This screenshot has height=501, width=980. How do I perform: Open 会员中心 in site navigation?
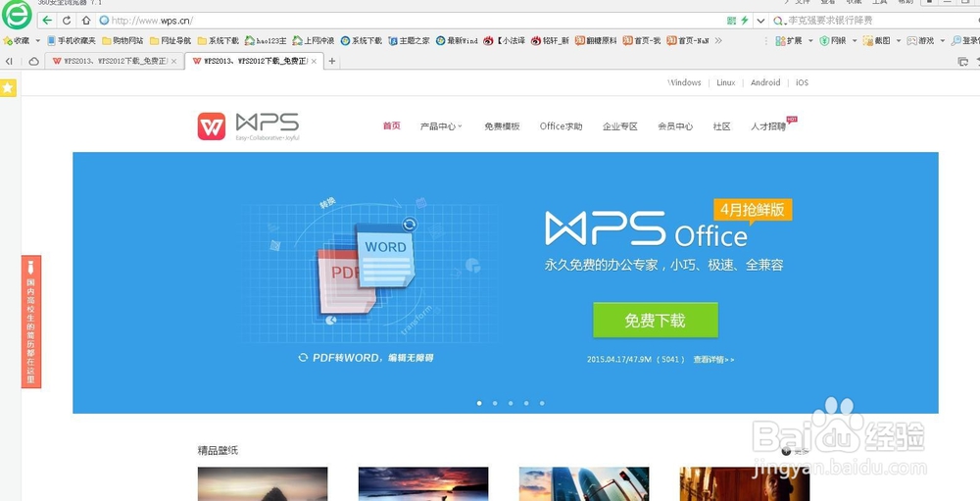pyautogui.click(x=675, y=126)
